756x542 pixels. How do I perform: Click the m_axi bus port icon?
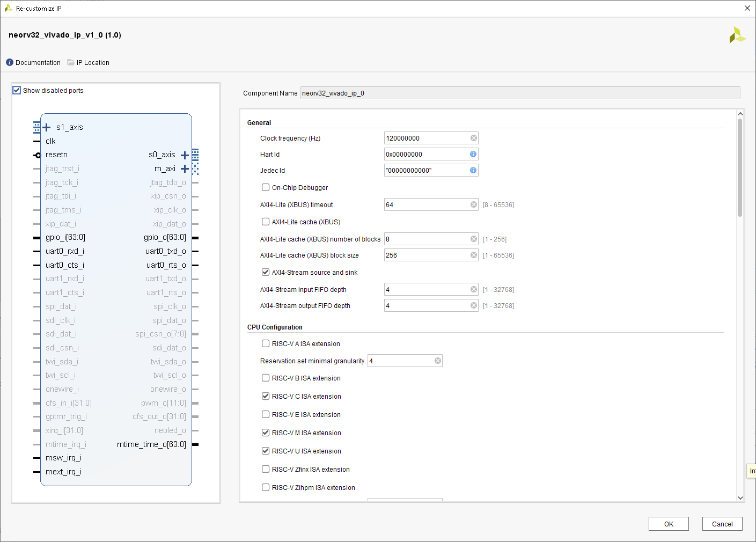coord(195,169)
